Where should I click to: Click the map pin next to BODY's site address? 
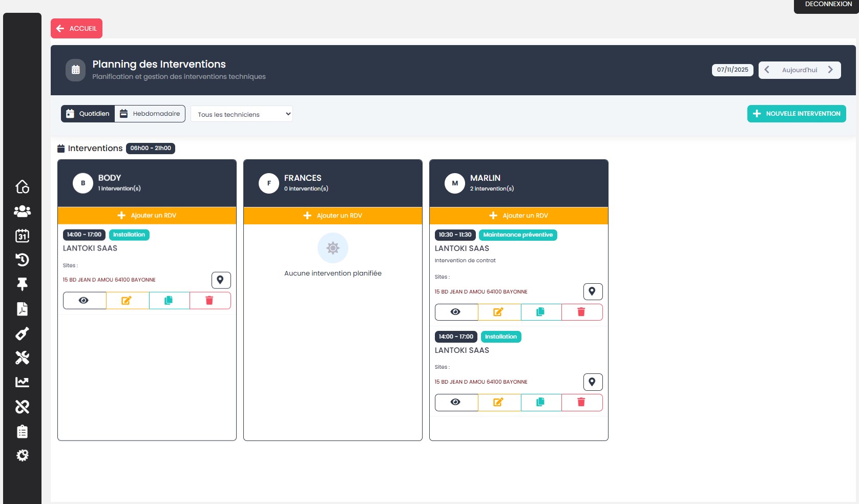click(x=220, y=280)
